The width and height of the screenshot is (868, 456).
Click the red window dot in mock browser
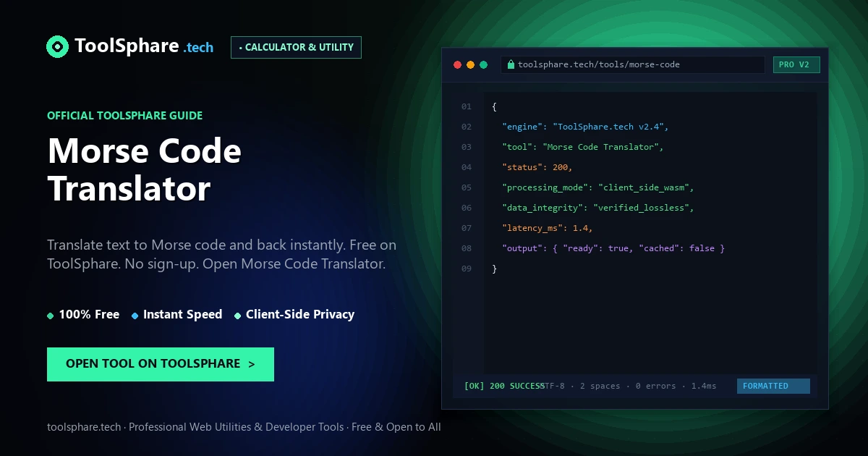457,64
